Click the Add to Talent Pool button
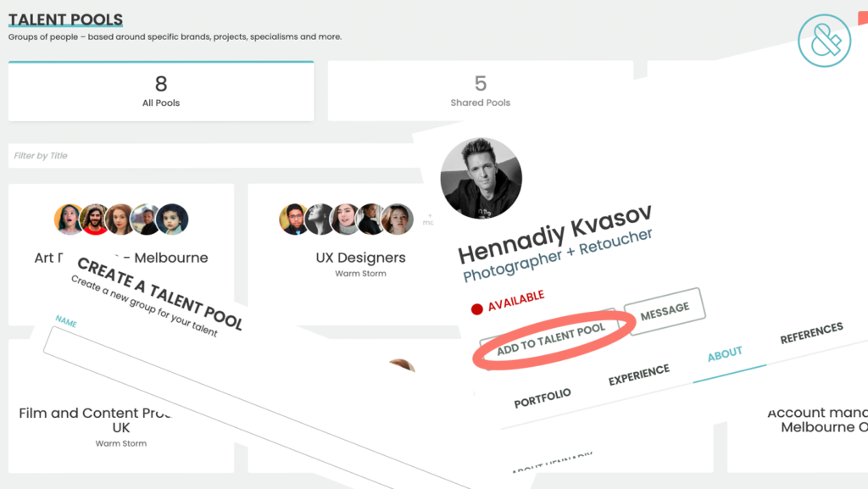Image resolution: width=868 pixels, height=489 pixels. click(x=550, y=339)
